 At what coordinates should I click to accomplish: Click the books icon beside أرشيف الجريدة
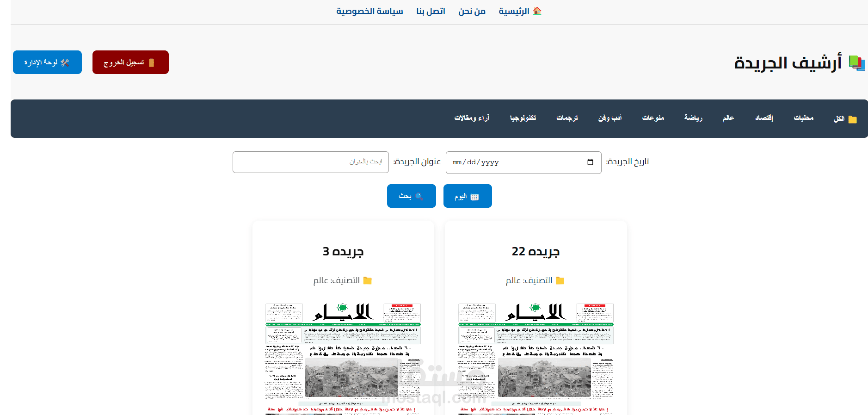857,62
